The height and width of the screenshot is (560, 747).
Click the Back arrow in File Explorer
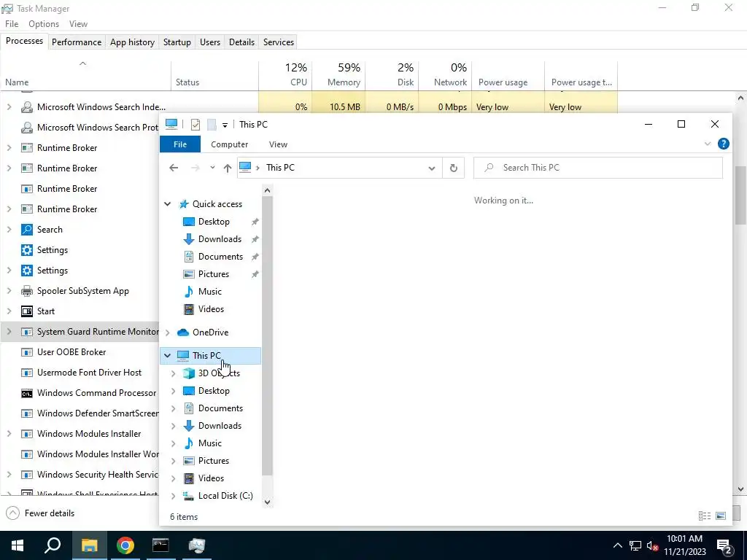point(174,168)
